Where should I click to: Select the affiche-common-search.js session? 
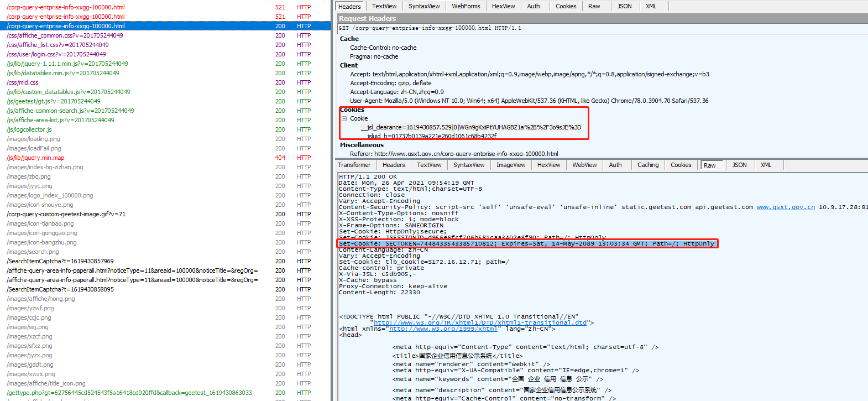165,111
